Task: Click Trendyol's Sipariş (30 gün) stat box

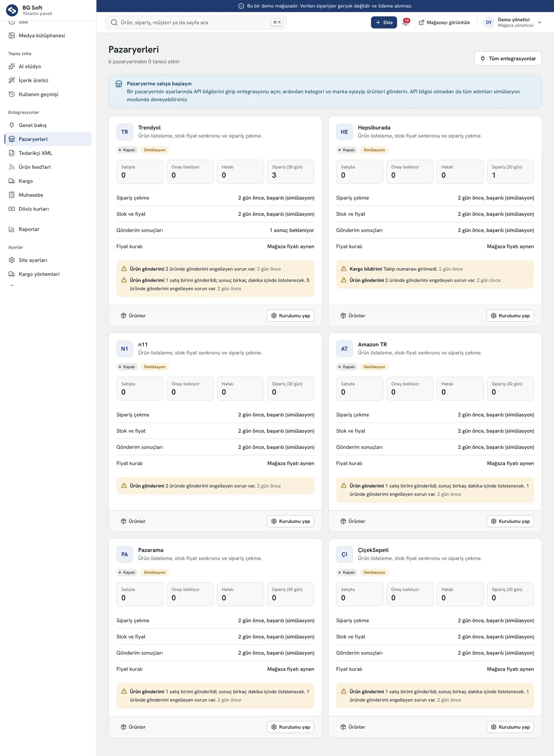Action: [291, 172]
